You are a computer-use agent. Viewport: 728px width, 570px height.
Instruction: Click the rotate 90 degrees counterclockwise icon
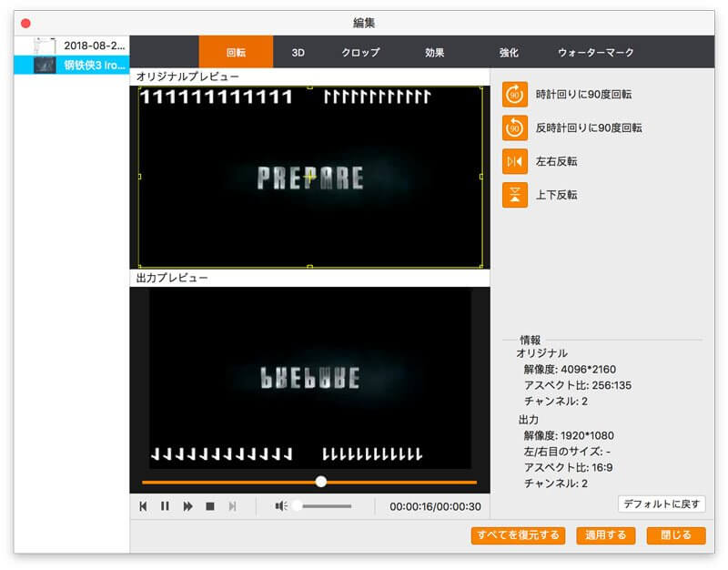coord(514,127)
